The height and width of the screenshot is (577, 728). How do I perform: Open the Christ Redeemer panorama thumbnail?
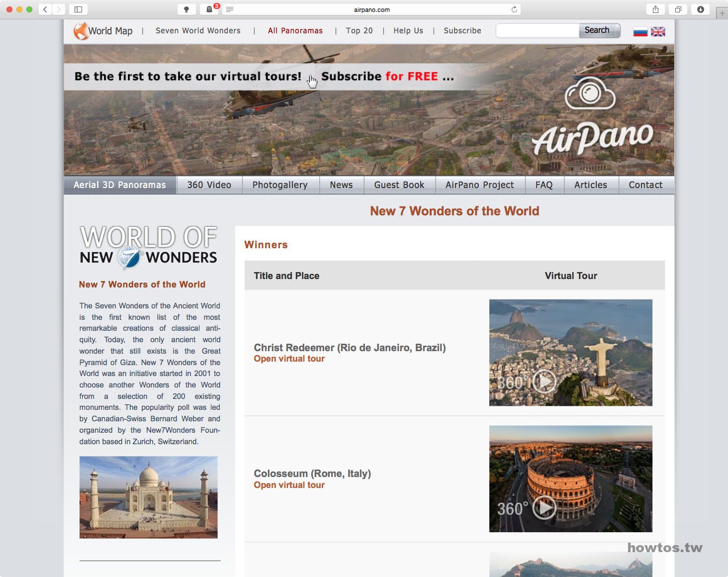click(x=571, y=353)
